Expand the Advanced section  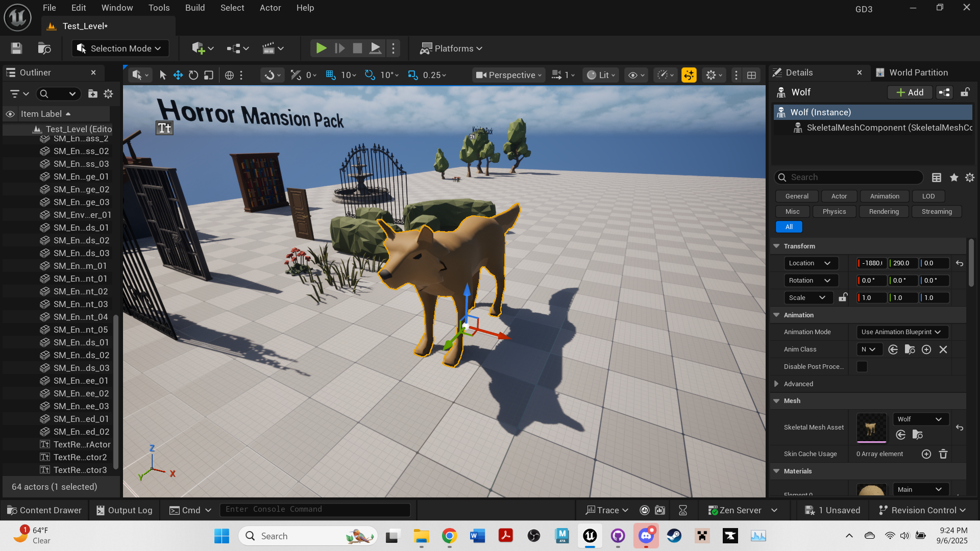coord(776,384)
